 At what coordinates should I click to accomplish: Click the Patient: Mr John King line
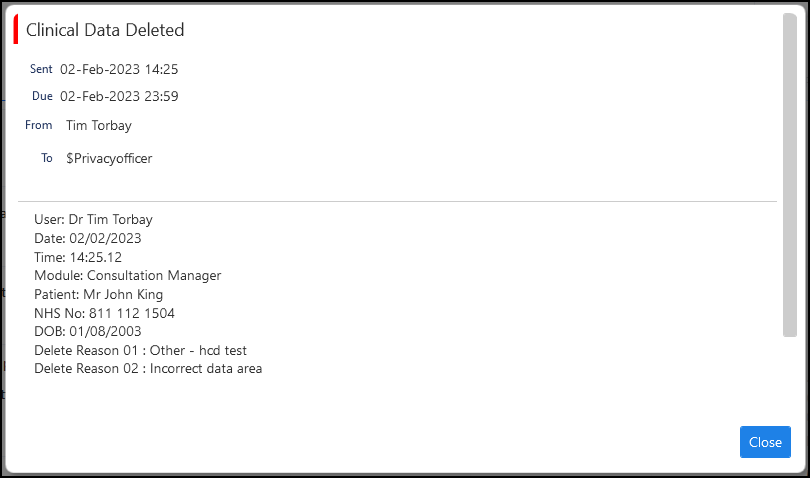pos(98,294)
